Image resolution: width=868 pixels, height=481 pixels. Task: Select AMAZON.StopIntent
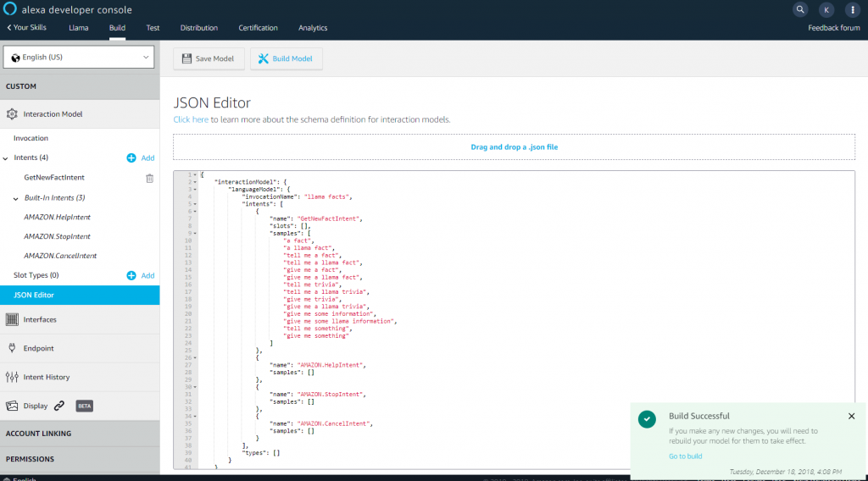[x=57, y=236]
